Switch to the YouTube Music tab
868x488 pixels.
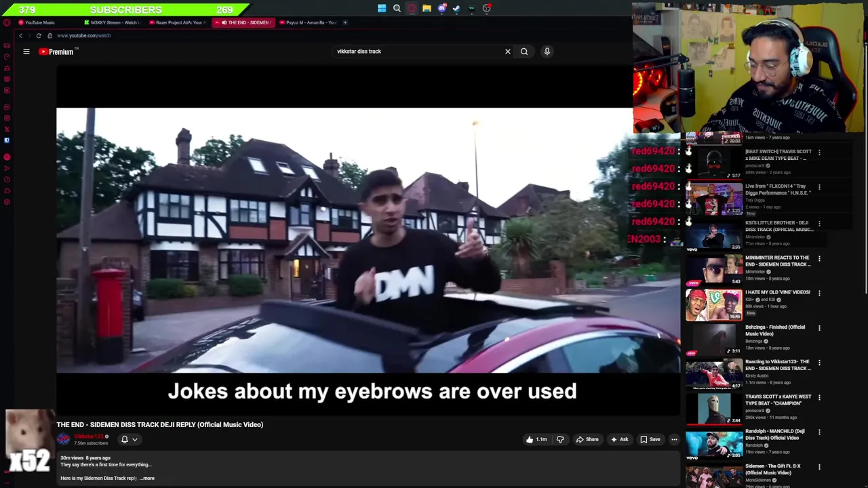41,22
